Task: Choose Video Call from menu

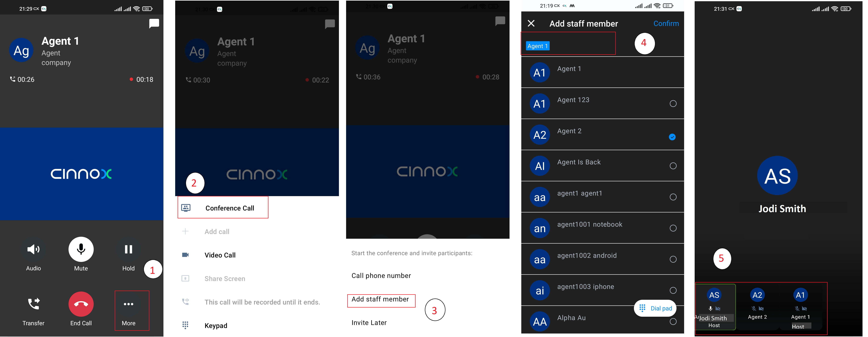Action: pyautogui.click(x=220, y=255)
